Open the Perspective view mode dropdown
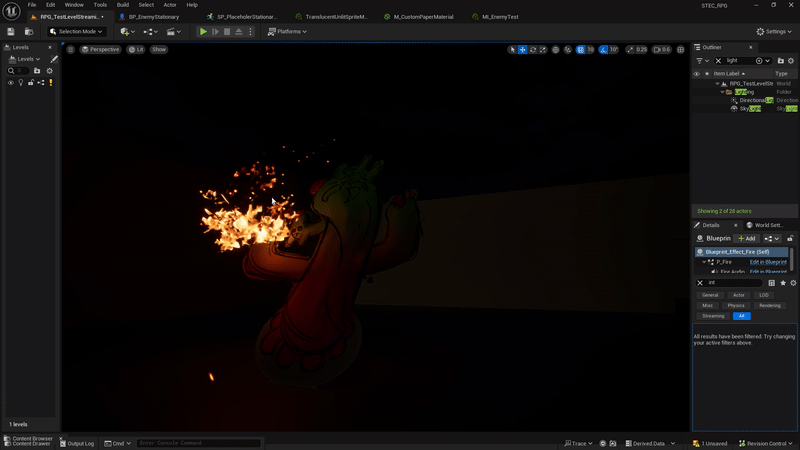The width and height of the screenshot is (800, 450). point(100,49)
